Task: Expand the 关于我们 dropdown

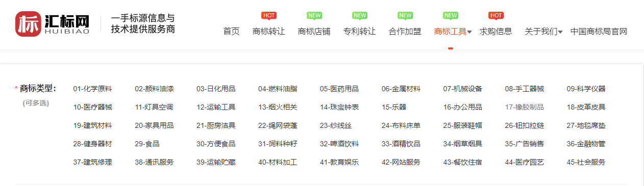Action: pyautogui.click(x=544, y=32)
